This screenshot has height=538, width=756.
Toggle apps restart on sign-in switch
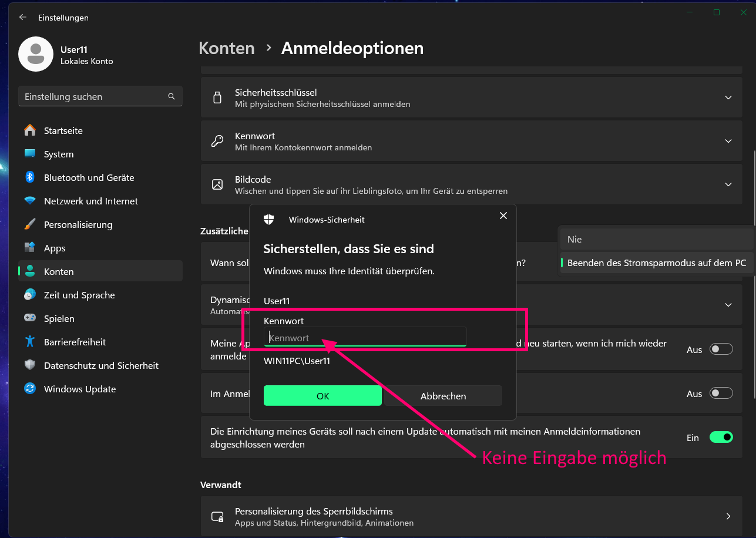click(x=721, y=349)
